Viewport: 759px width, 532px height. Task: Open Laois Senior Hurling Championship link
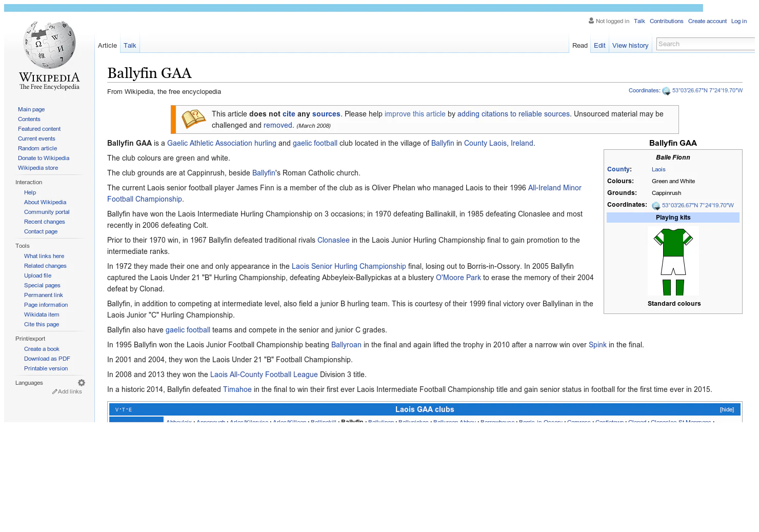[x=349, y=266]
